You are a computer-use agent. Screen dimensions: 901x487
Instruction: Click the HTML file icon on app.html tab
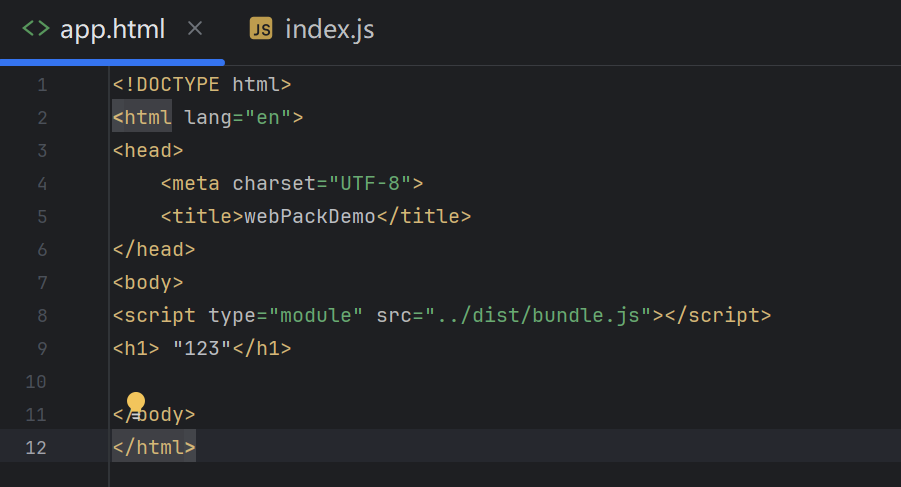pyautogui.click(x=36, y=28)
